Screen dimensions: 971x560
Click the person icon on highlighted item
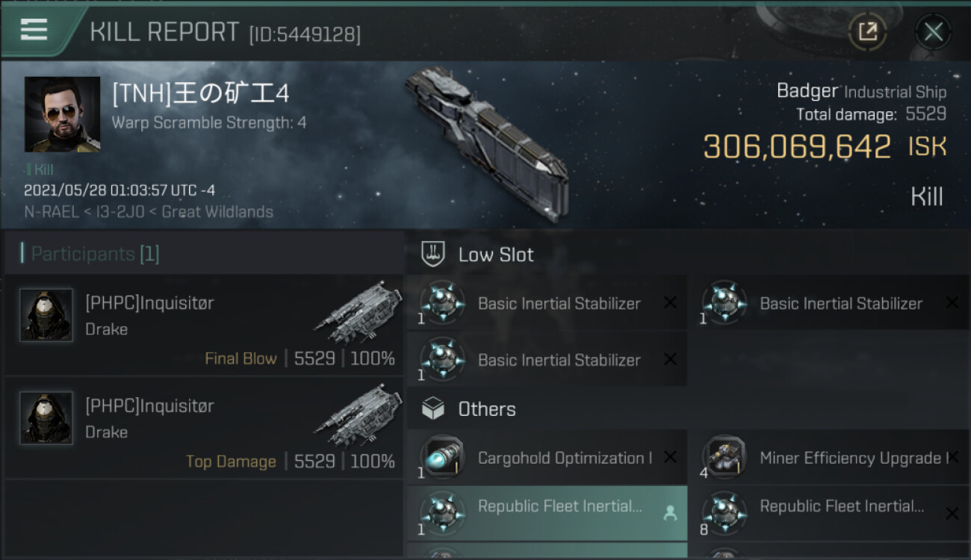[x=670, y=513]
